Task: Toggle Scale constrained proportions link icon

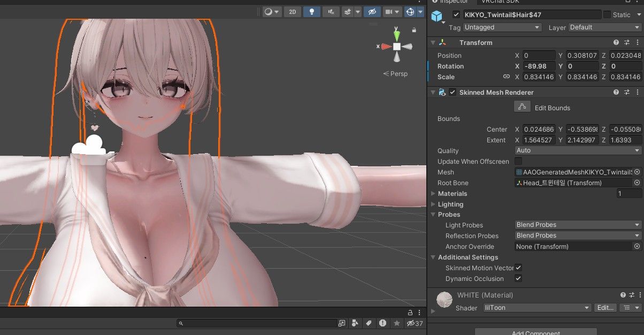Action: coord(507,77)
